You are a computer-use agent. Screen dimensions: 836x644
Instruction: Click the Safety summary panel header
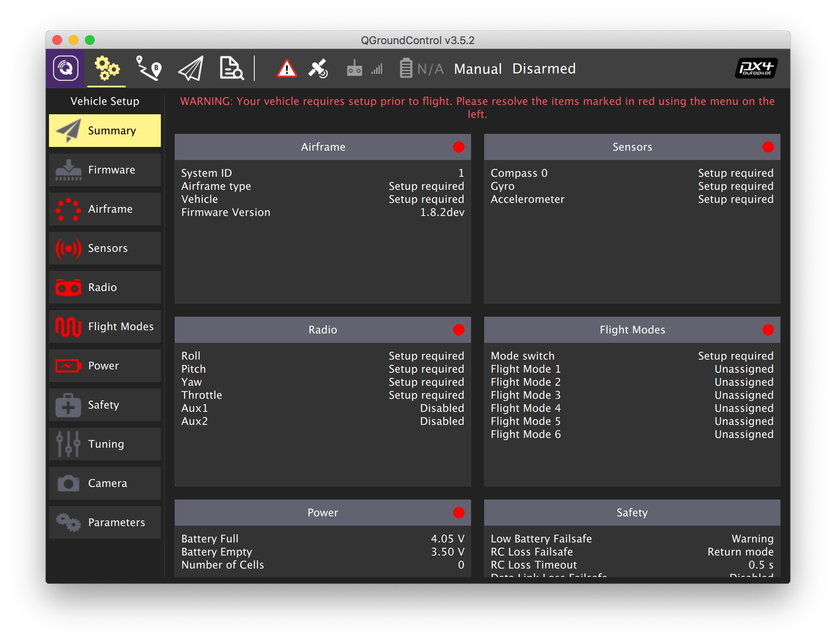(631, 513)
